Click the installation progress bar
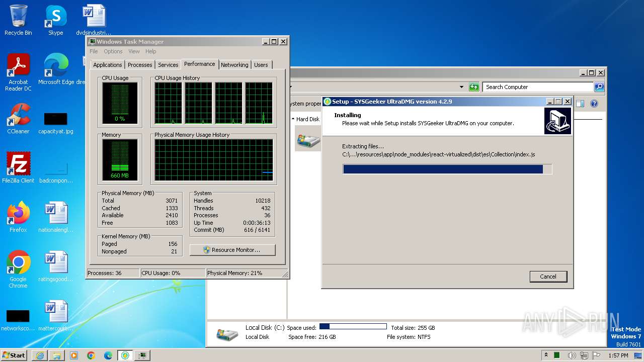The width and height of the screenshot is (644, 362). click(x=447, y=169)
